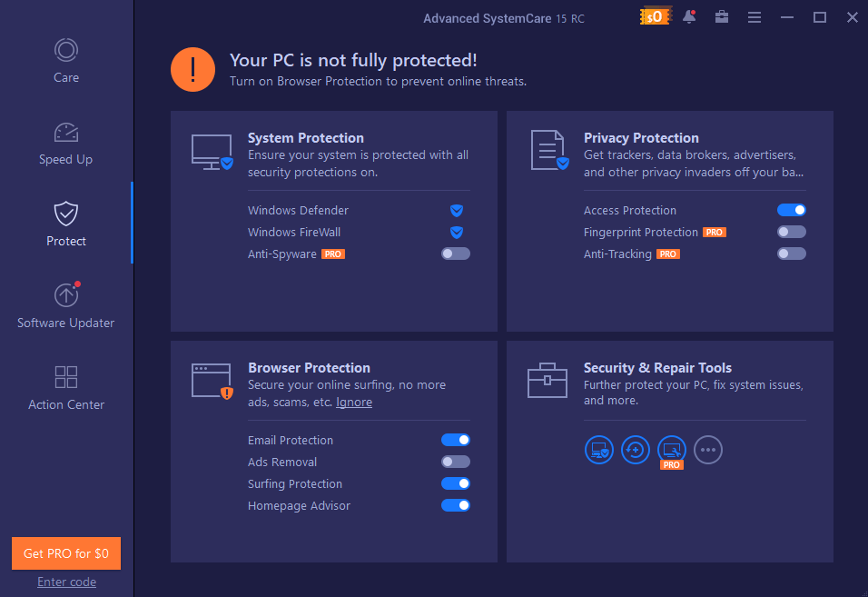This screenshot has width=868, height=597.
Task: Turn off Surfing Protection toggle
Action: pos(456,483)
